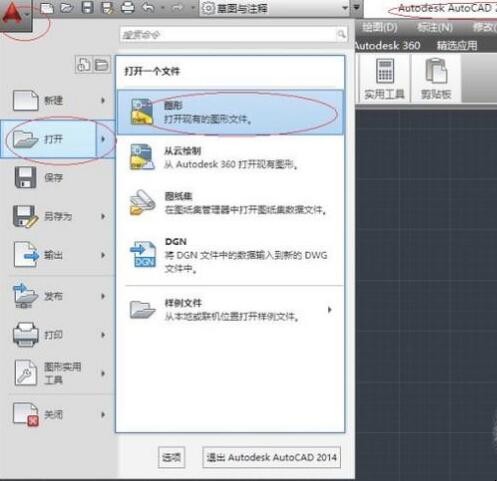This screenshot has width=497, height=481.
Task: Switch to the Autodesk 360 ribbon tab
Action: (388, 45)
